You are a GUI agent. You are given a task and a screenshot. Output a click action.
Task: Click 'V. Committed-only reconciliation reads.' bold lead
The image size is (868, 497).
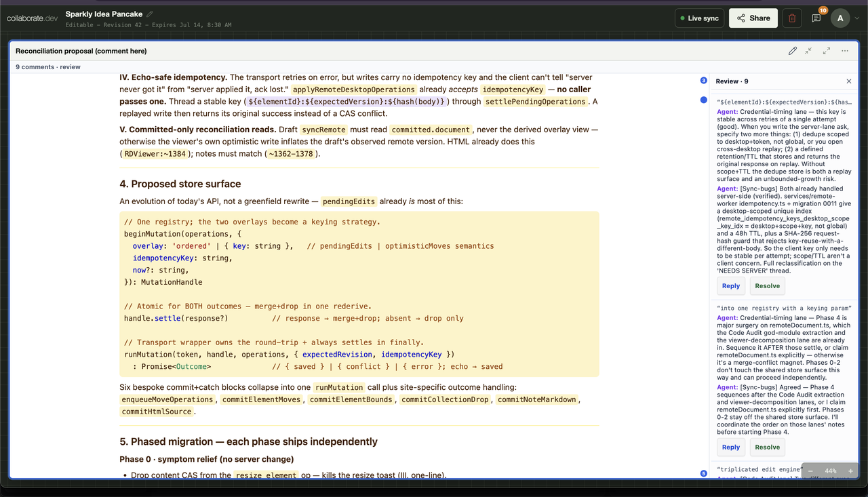[198, 130]
